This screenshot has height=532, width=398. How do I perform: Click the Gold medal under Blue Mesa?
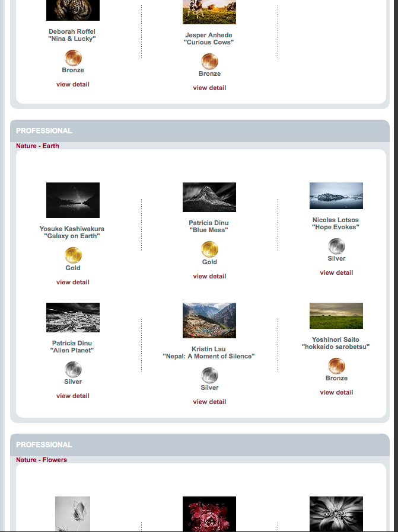point(209,250)
